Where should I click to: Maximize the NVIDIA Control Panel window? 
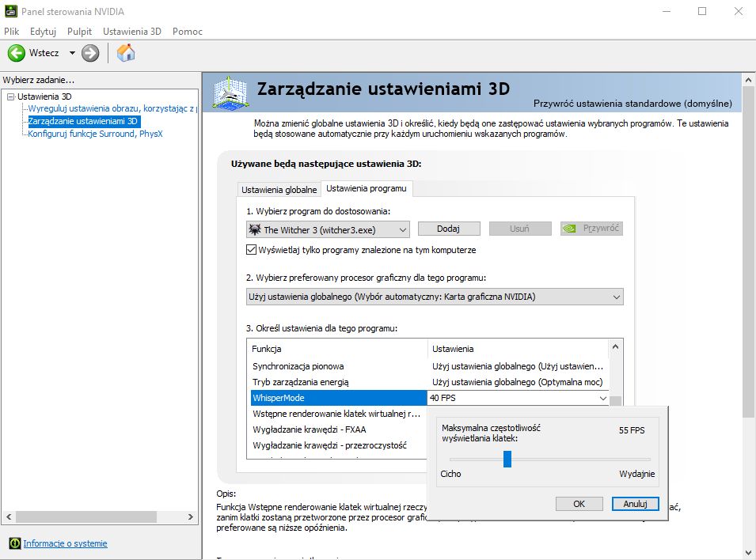click(x=702, y=11)
